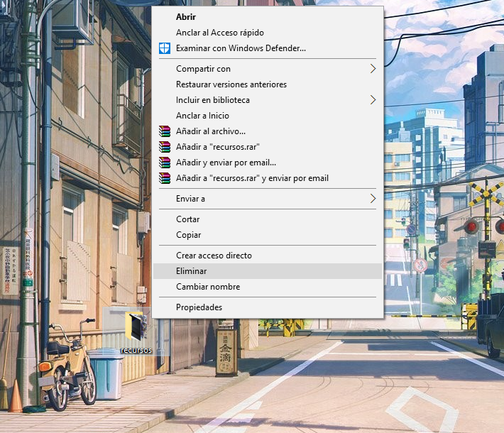Open the 'Compartir con' menu entry
This screenshot has height=433, width=504.
pyautogui.click(x=268, y=69)
